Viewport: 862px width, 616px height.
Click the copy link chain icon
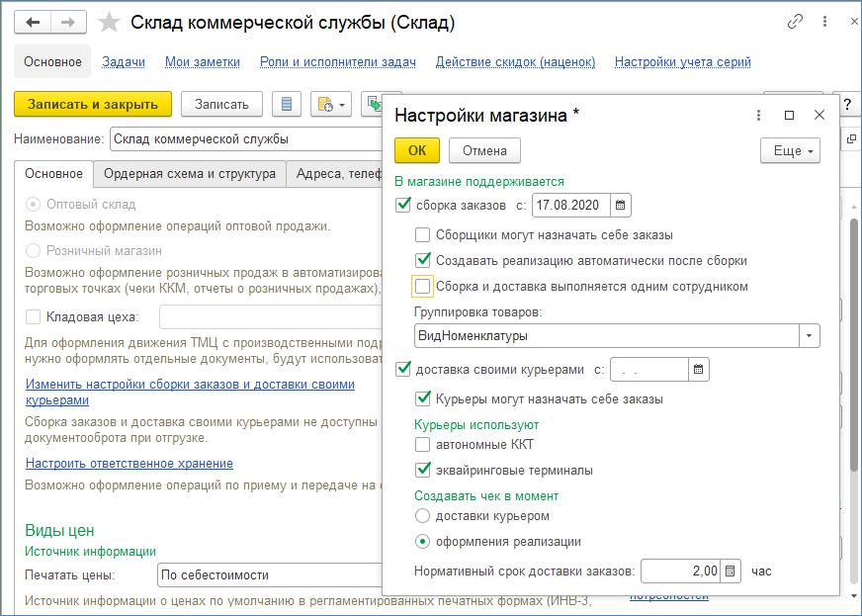coord(795,22)
